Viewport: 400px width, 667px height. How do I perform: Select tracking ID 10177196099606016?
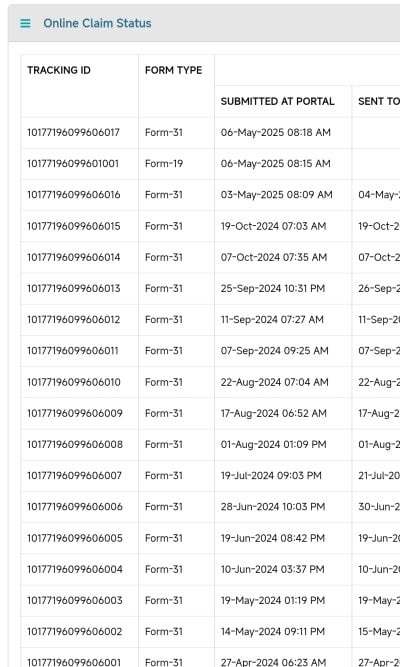click(74, 194)
